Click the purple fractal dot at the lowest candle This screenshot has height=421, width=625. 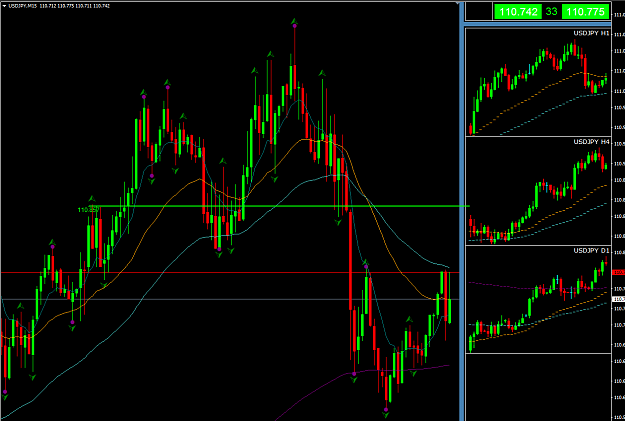(385, 409)
